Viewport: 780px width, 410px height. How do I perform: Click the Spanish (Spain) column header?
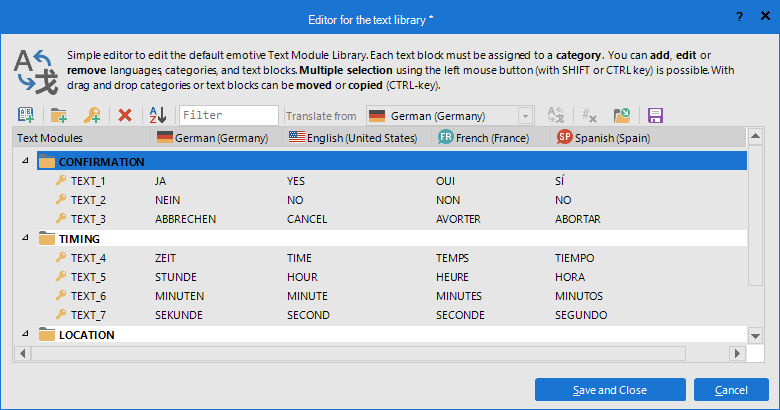pyautogui.click(x=648, y=138)
